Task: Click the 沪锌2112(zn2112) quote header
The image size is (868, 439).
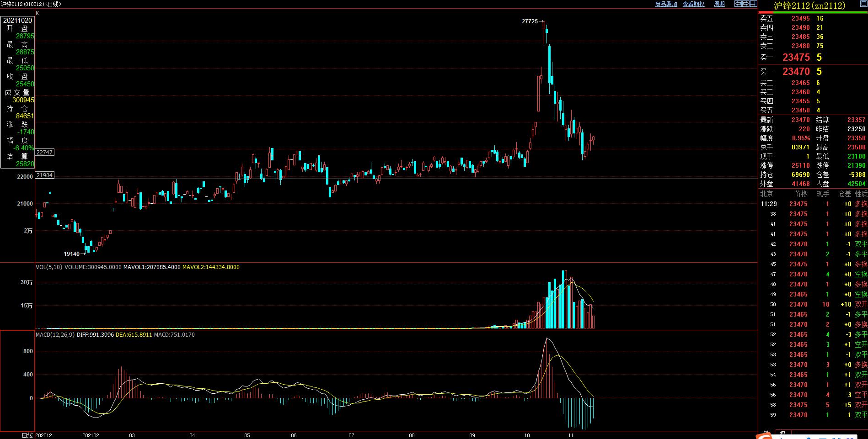Action: [809, 5]
